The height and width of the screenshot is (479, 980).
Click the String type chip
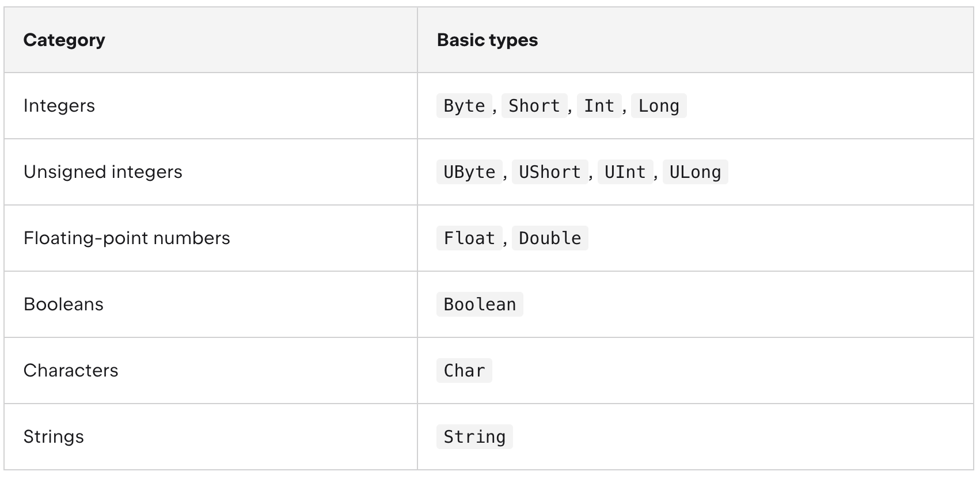pyautogui.click(x=474, y=437)
